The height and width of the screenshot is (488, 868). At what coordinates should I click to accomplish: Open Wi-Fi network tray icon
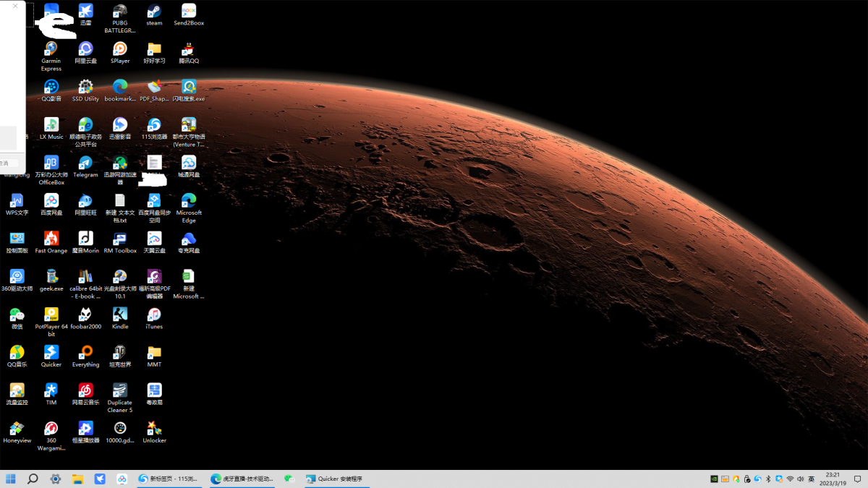[790, 479]
